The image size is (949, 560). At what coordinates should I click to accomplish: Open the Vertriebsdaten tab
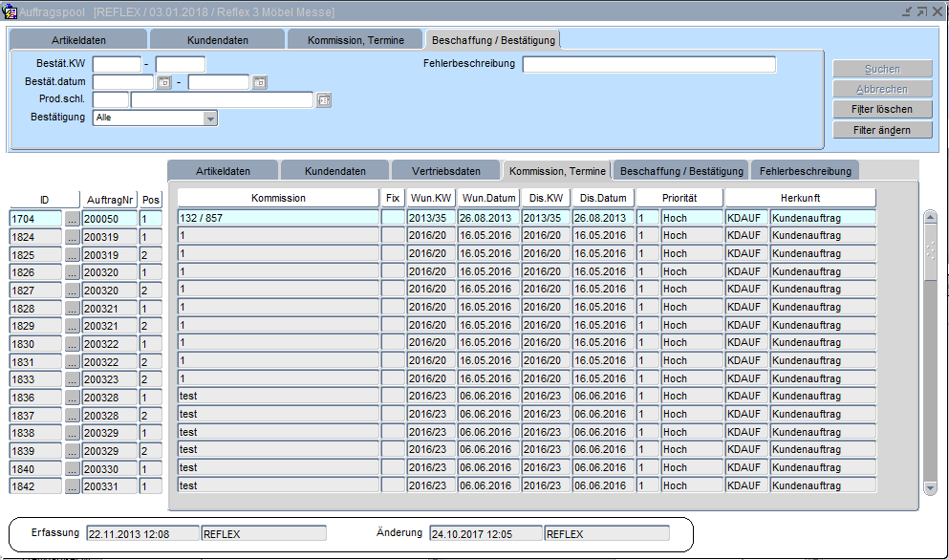pyautogui.click(x=446, y=171)
